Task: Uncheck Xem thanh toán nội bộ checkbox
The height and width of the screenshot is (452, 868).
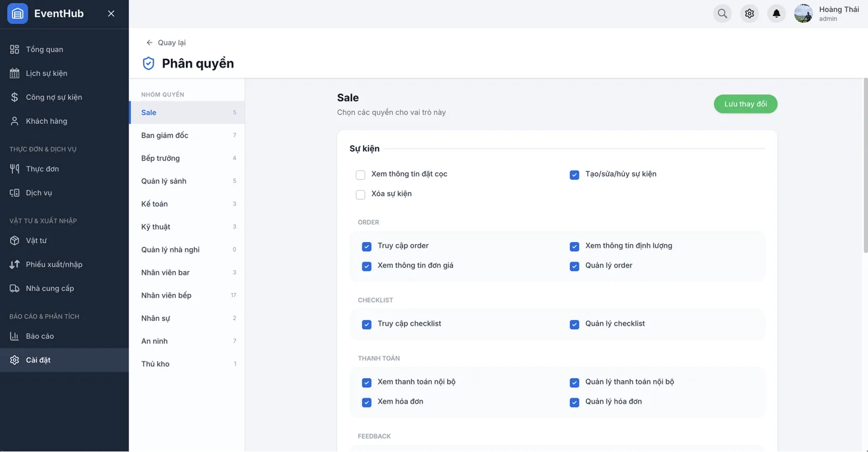Action: click(367, 383)
